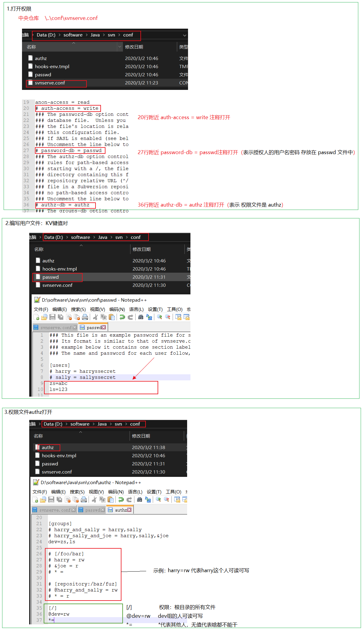
Task: Click Undo icon in authz Notepad++ toolbar
Action: pos(121,499)
